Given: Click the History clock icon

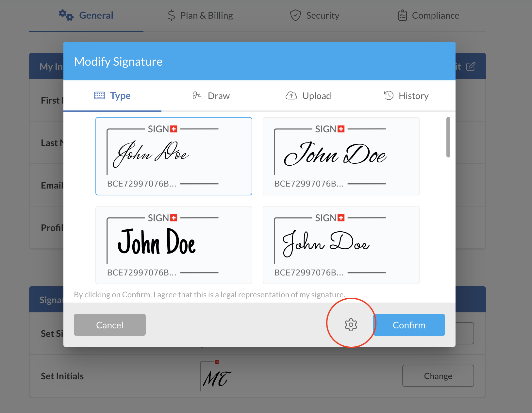Looking at the screenshot, I should tap(389, 95).
